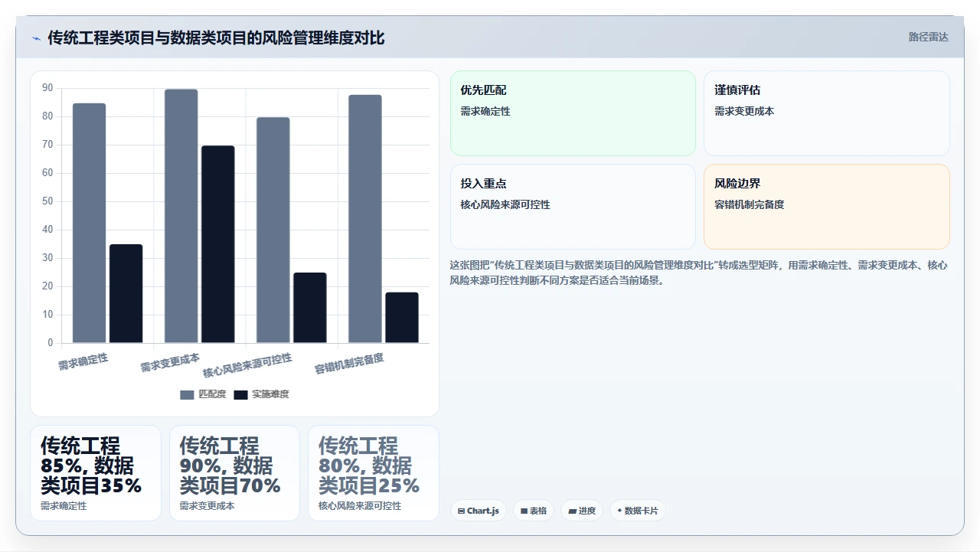This screenshot has width=980, height=552.
Task: Click 核心风险来源可控性 text in 投入重点 card
Action: [x=505, y=204]
